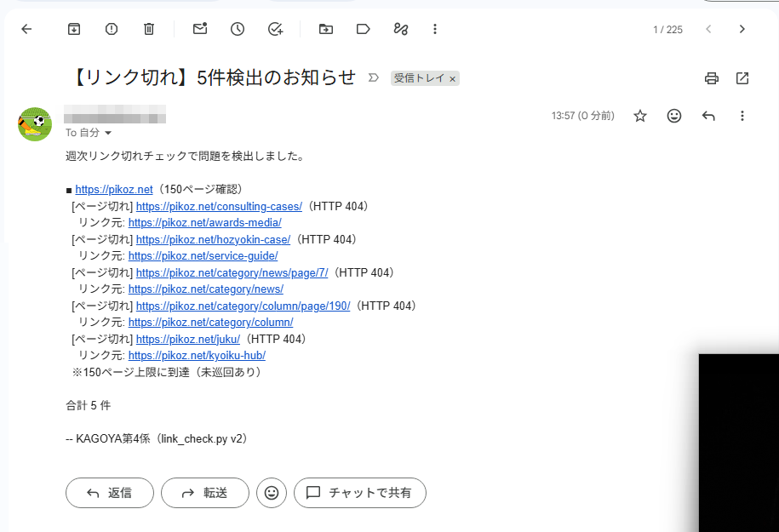Open the pikoz.net/juku/ link

pyautogui.click(x=188, y=340)
